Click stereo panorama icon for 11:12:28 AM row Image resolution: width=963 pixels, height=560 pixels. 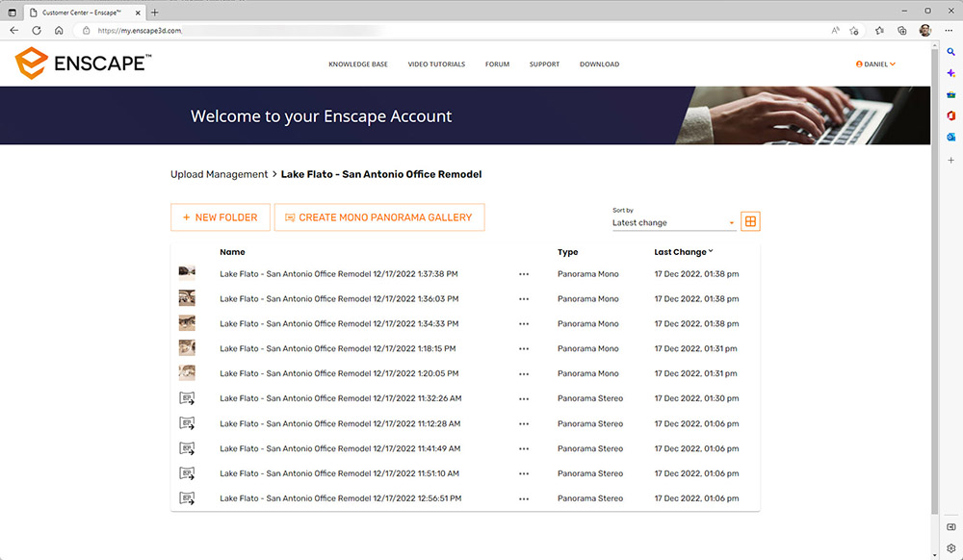point(187,423)
